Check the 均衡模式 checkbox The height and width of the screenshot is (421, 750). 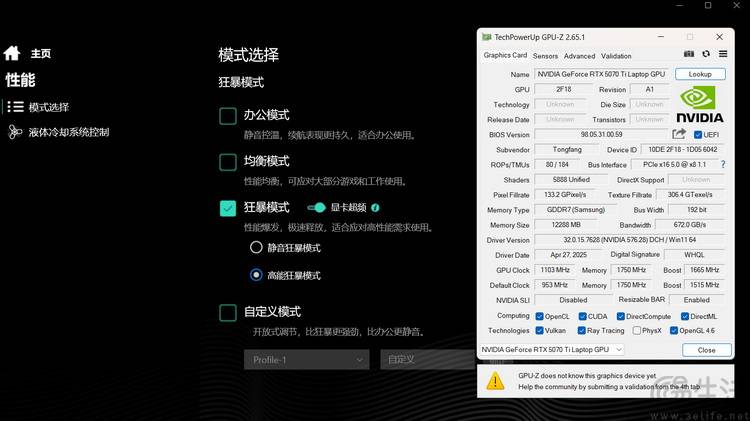pyautogui.click(x=228, y=162)
